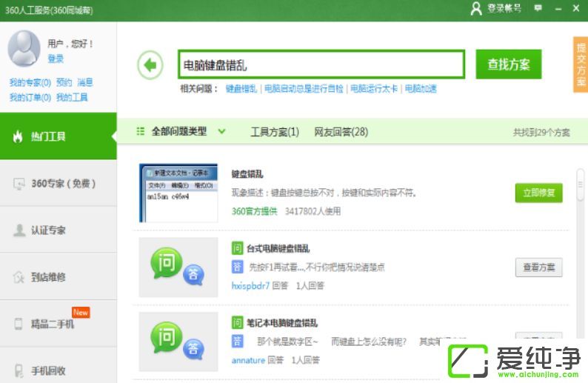Open the 登录帐号 user icon
This screenshot has width=588, height=383.
[x=476, y=8]
